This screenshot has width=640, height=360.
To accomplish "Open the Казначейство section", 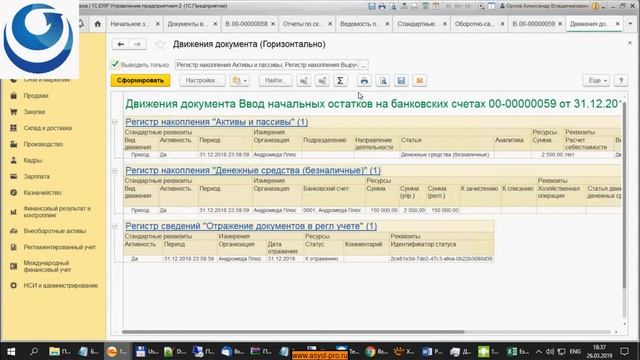I will coord(42,192).
